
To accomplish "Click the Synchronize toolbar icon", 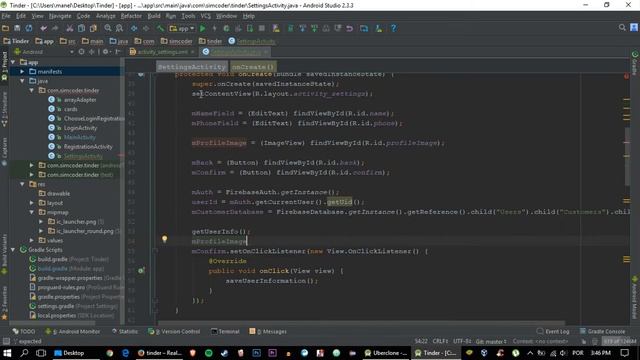I will 29,29.
